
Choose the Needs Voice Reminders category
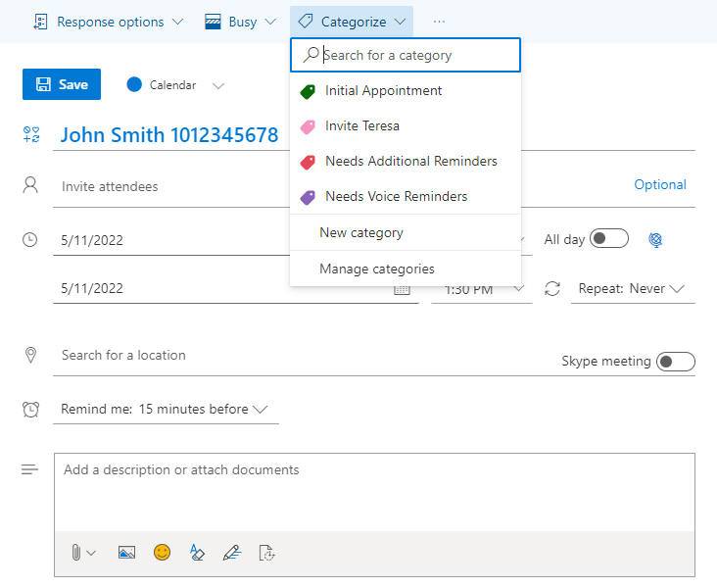click(x=396, y=197)
